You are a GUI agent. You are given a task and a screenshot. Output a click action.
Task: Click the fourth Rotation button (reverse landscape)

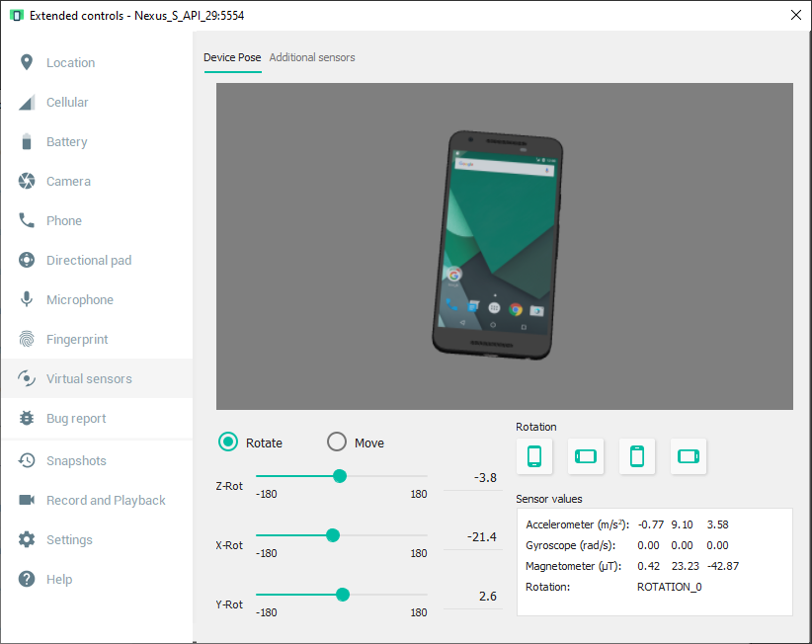tap(689, 456)
